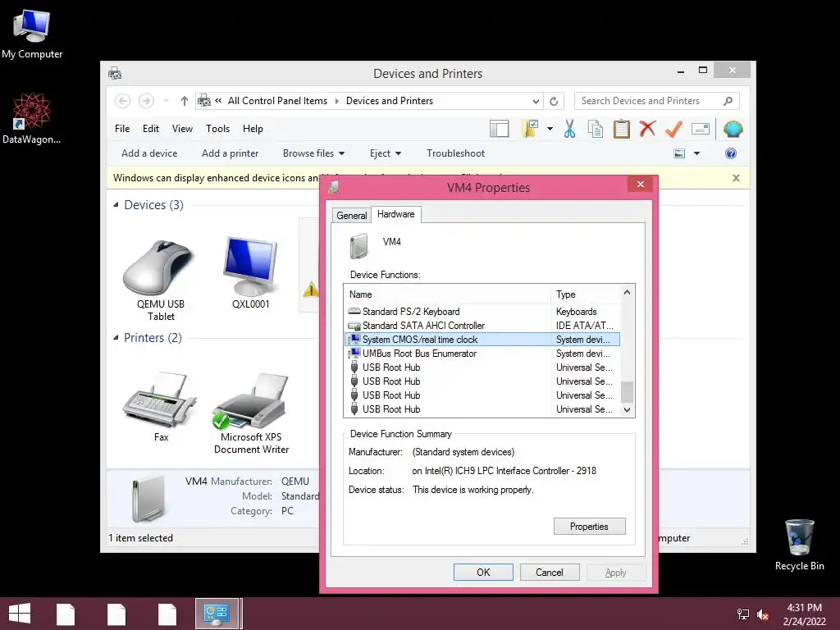Click the envelope Email toolbar icon
Screen dimensions: 840x630
coord(701,129)
